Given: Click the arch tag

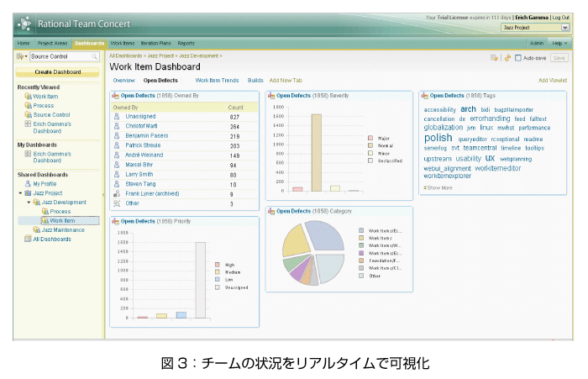Looking at the screenshot, I should pos(468,108).
